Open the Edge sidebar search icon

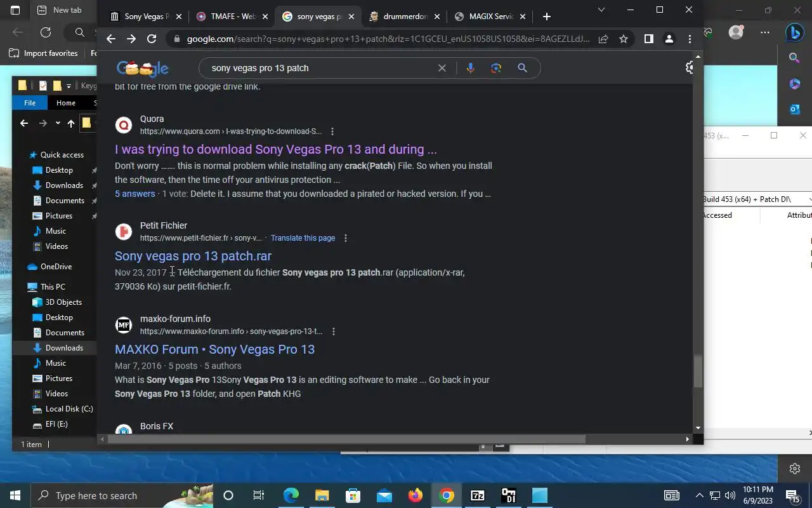794,58
